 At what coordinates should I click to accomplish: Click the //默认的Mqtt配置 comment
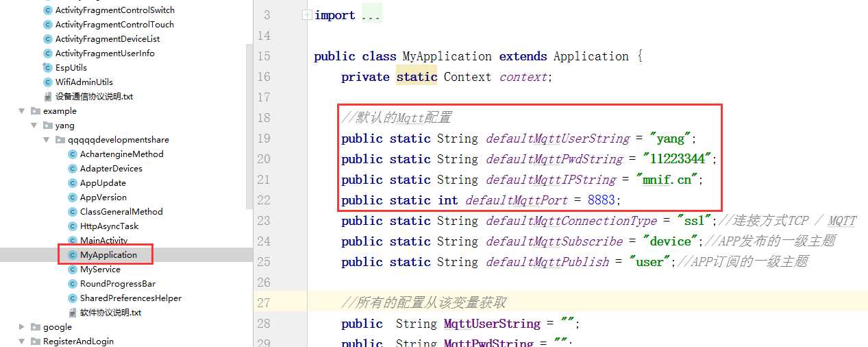(396, 118)
